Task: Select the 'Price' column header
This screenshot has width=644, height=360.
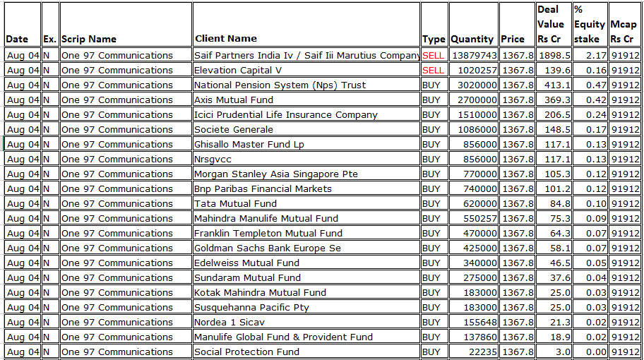Action: (517, 24)
